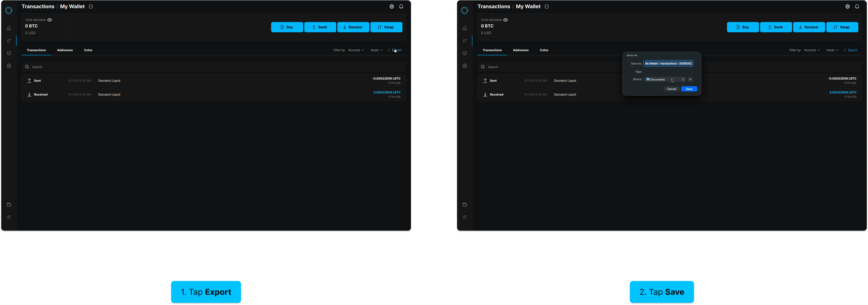Click the globe icon in right window header
Screen dimensions: 868x305
click(847, 6)
